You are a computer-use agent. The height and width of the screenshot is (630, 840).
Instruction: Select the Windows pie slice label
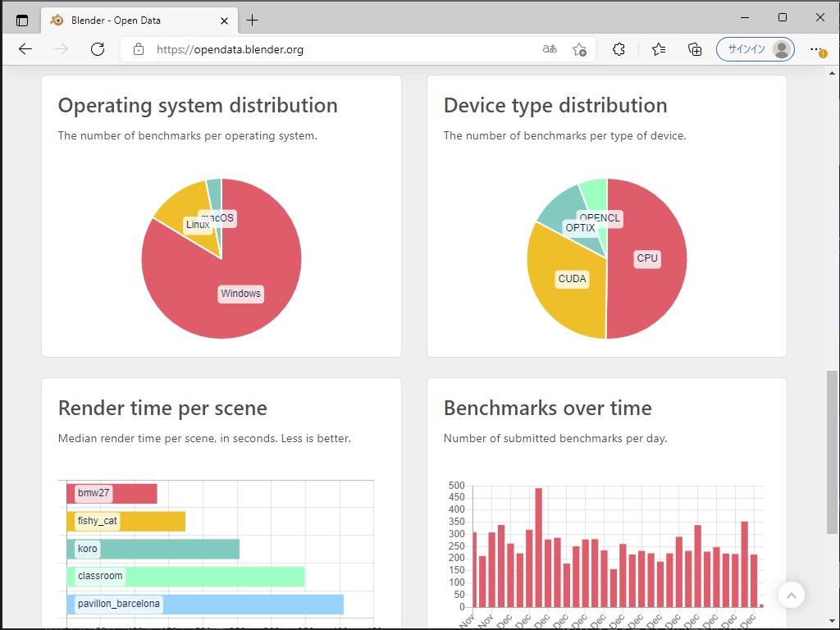(240, 294)
